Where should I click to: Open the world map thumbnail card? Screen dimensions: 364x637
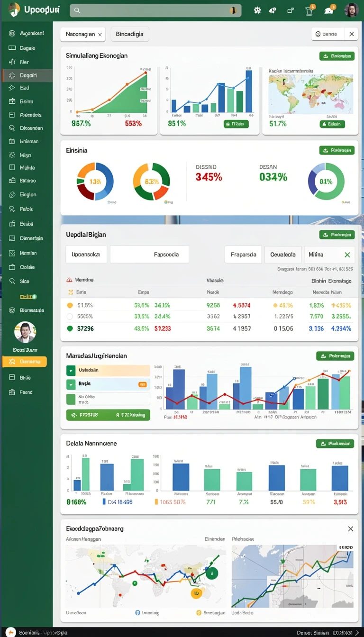click(311, 94)
